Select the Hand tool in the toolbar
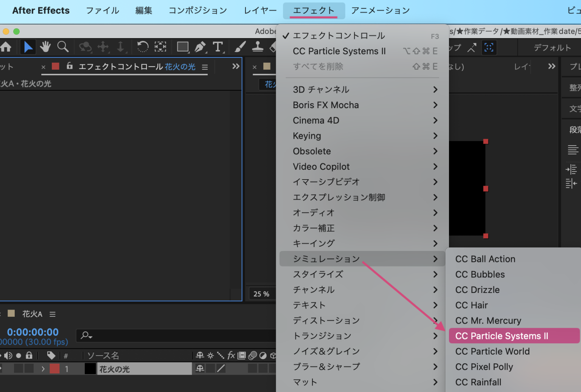Viewport: 581px width, 392px height. coord(45,47)
